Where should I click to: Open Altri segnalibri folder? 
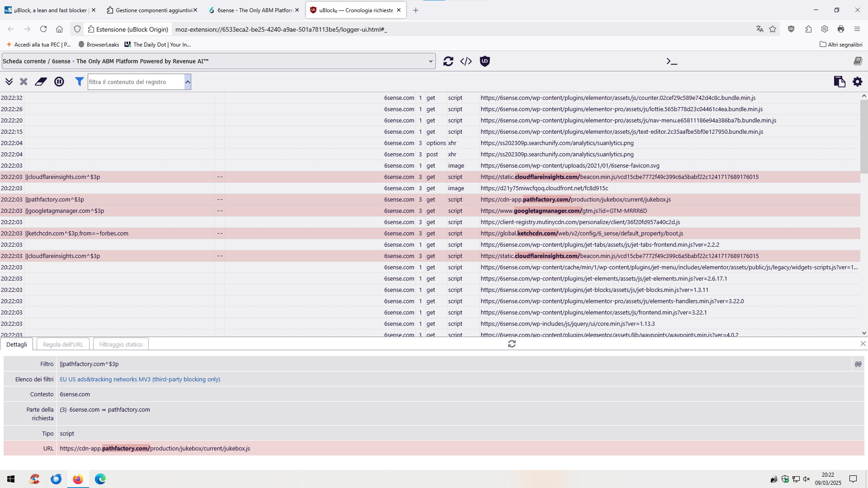tap(841, 45)
